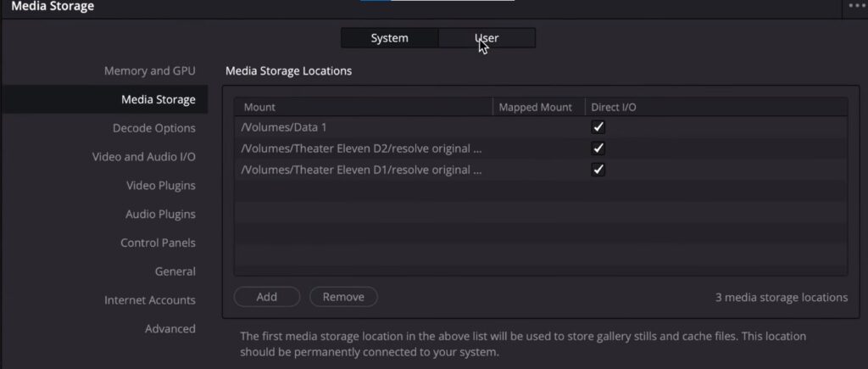
Task: Click Add to add storage location
Action: coord(267,297)
